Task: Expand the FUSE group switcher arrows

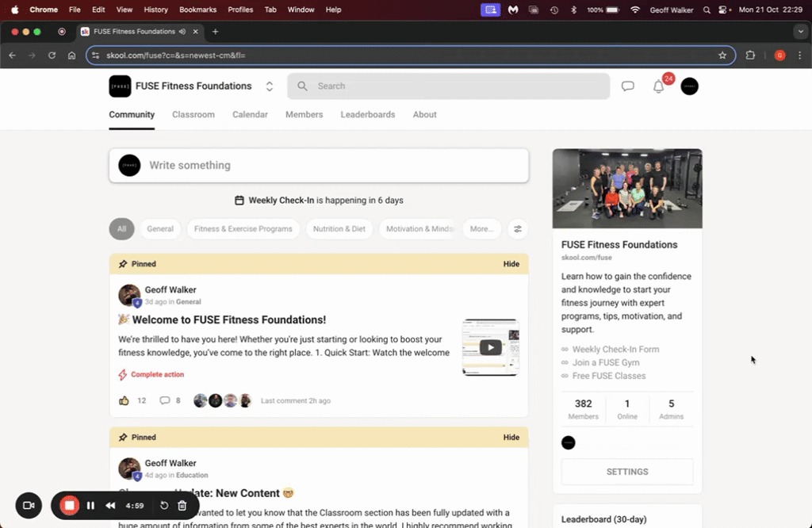Action: click(270, 86)
